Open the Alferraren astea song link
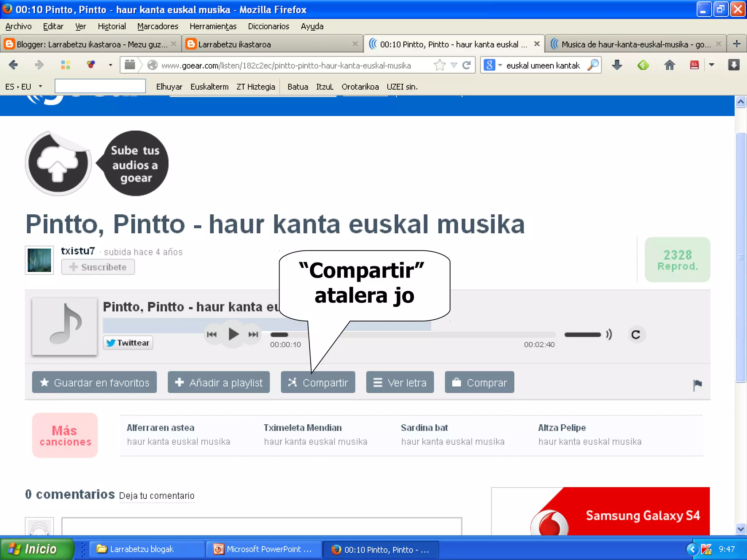 click(160, 428)
